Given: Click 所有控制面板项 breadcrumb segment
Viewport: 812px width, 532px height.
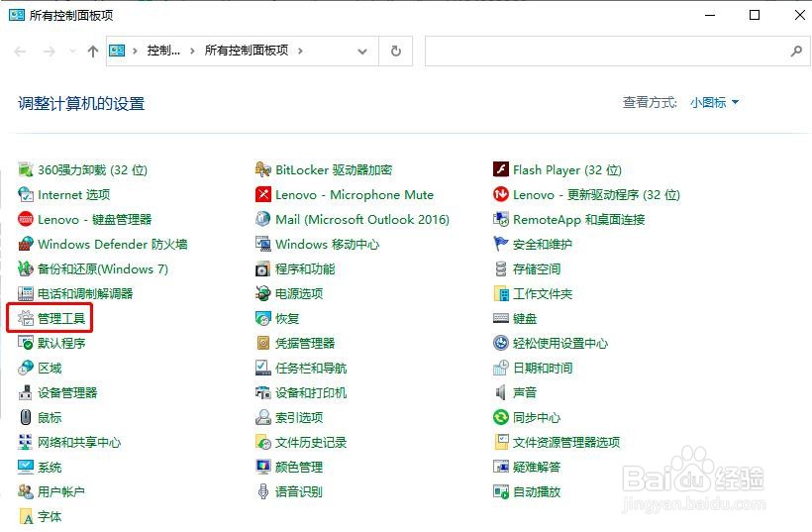Looking at the screenshot, I should [247, 51].
